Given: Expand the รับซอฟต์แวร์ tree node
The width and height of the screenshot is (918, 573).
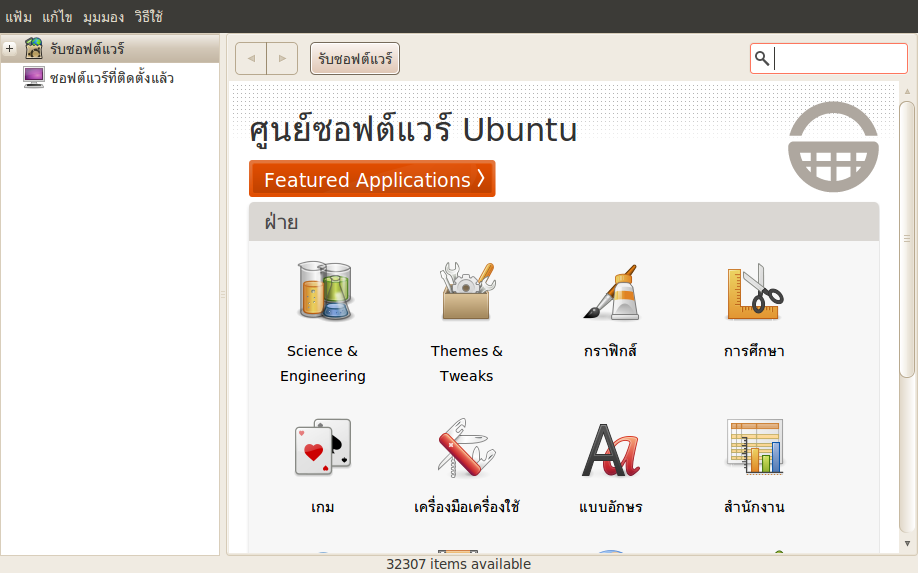Looking at the screenshot, I should [x=9, y=48].
